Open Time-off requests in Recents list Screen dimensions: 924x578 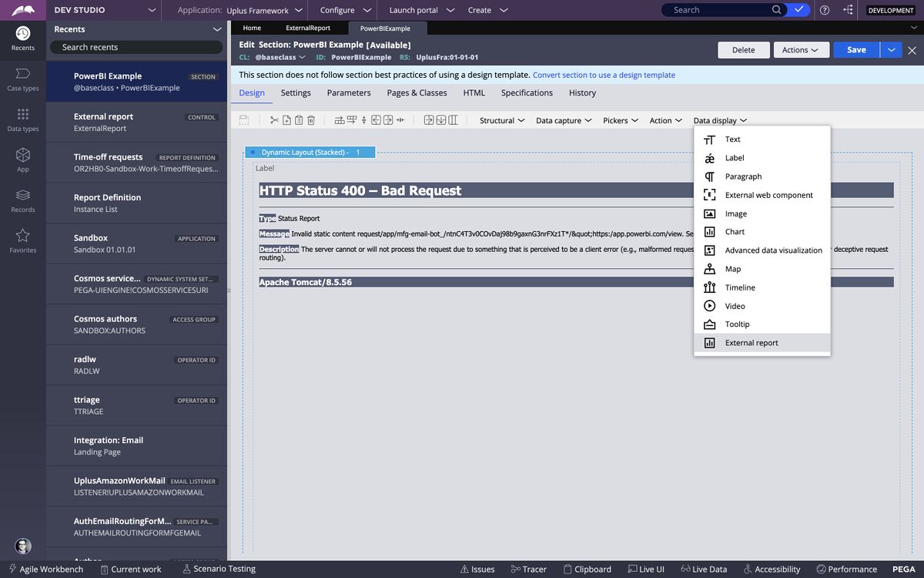point(137,163)
